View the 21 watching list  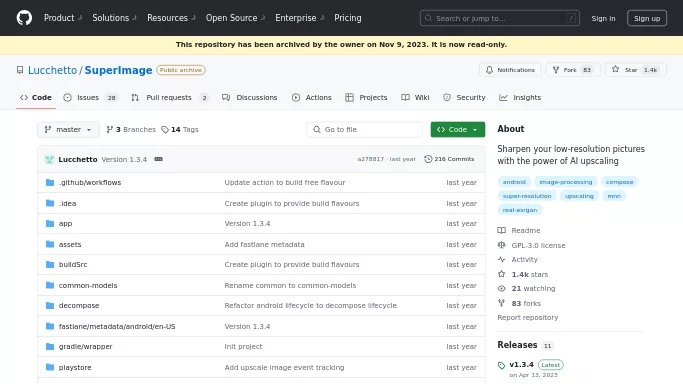pyautogui.click(x=527, y=288)
